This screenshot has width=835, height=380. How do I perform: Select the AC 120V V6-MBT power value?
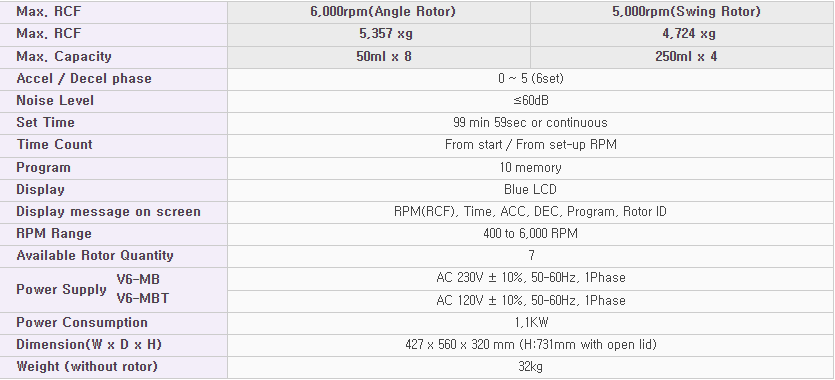point(530,301)
